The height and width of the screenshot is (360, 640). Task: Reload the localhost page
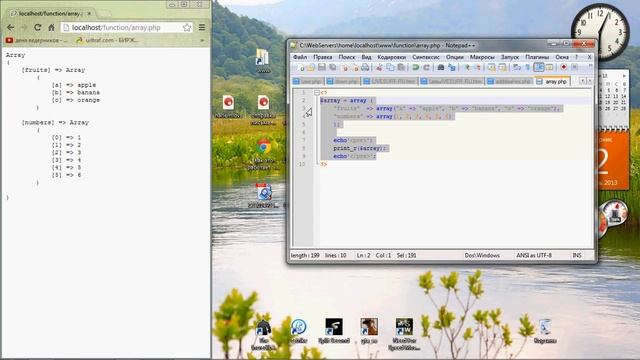pyautogui.click(x=38, y=27)
